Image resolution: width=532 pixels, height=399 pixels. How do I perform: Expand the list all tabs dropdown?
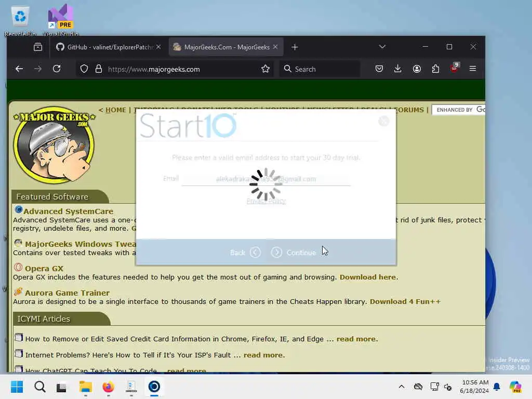coord(382,47)
